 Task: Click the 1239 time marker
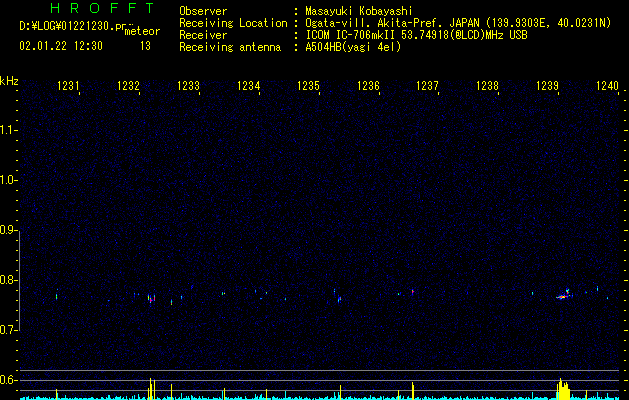[x=547, y=85]
